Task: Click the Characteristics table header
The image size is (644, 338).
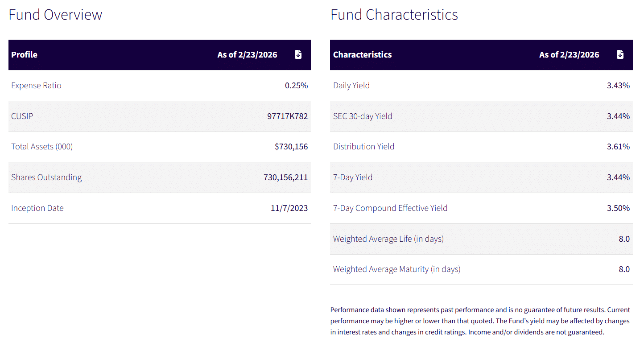Action: pyautogui.click(x=363, y=55)
